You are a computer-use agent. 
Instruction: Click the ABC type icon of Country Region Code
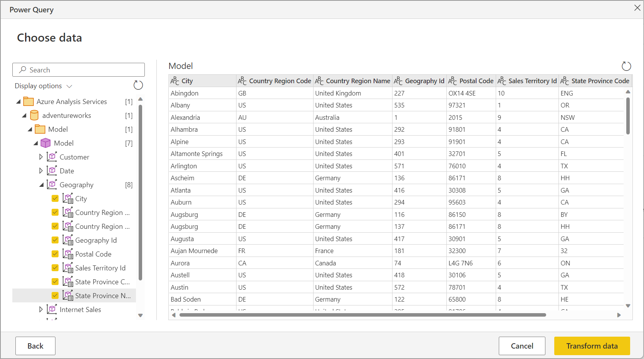click(242, 81)
